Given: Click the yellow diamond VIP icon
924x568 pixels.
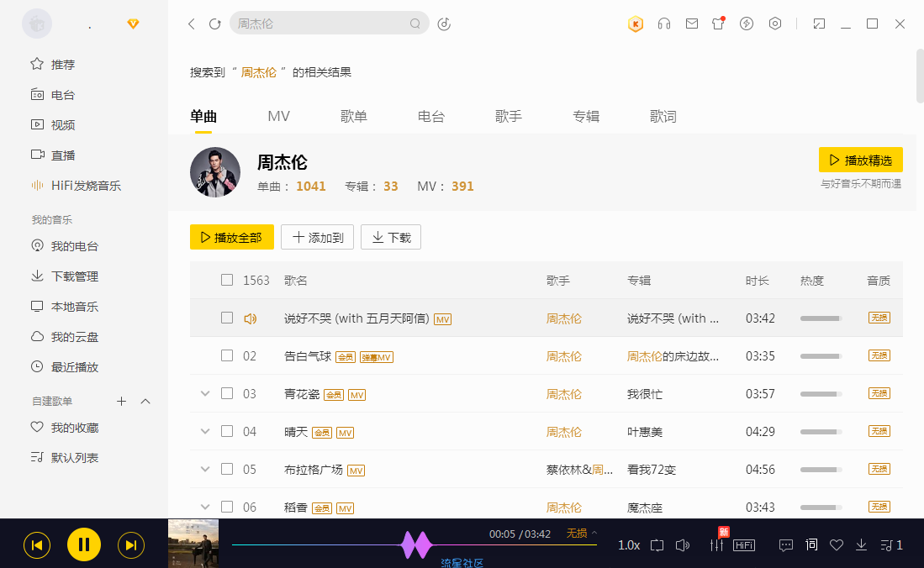Looking at the screenshot, I should coord(133,24).
